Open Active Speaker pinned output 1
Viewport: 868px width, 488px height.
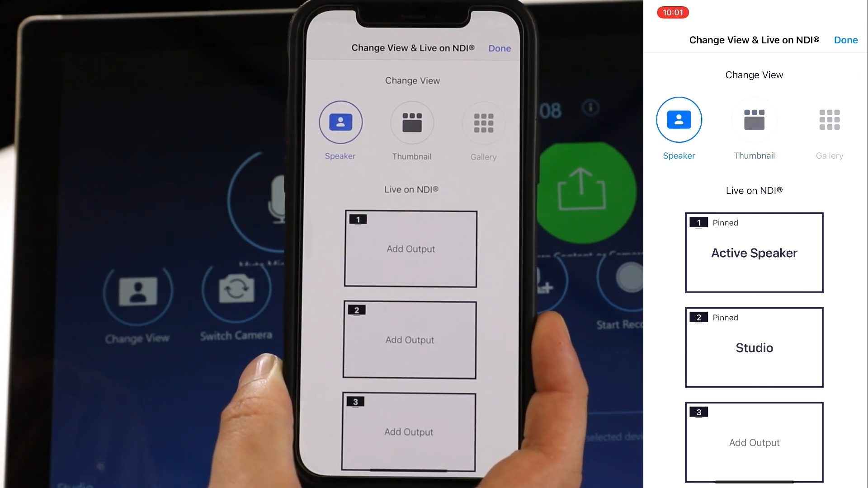754,253
